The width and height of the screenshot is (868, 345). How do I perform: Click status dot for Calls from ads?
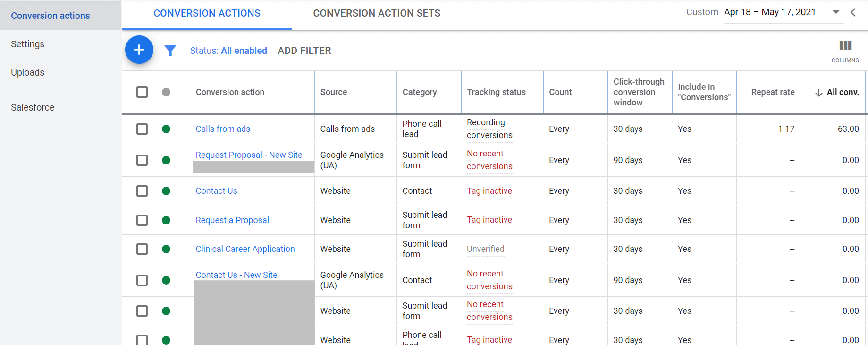point(166,129)
